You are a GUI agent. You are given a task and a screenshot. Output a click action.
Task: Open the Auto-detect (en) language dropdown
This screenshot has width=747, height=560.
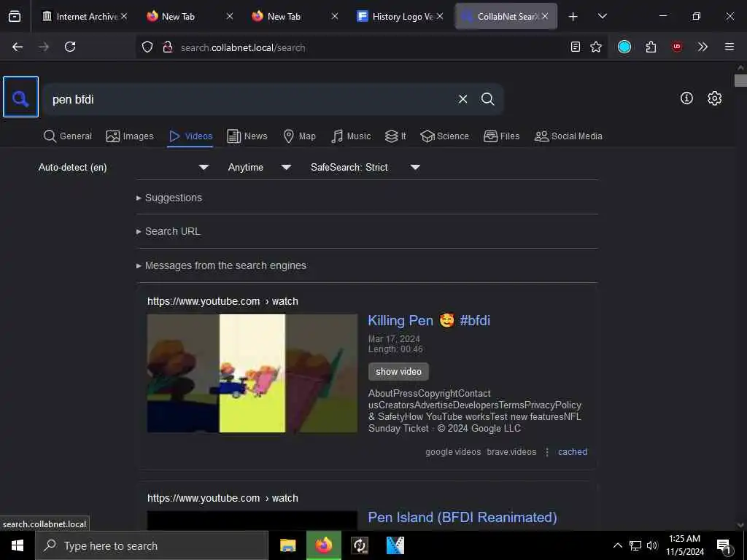pyautogui.click(x=123, y=167)
